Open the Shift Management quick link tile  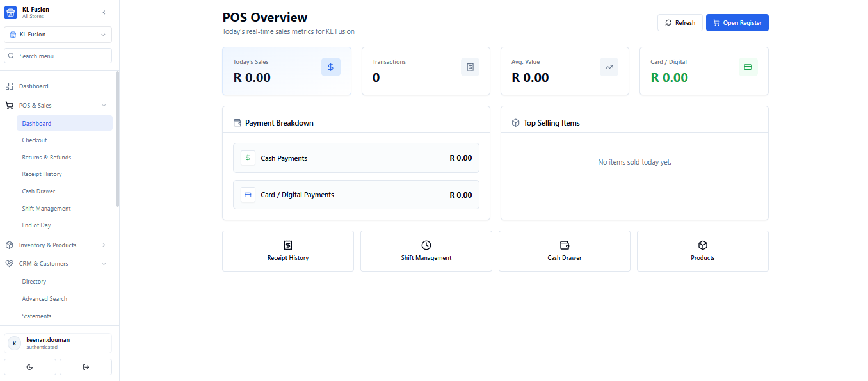pos(426,251)
